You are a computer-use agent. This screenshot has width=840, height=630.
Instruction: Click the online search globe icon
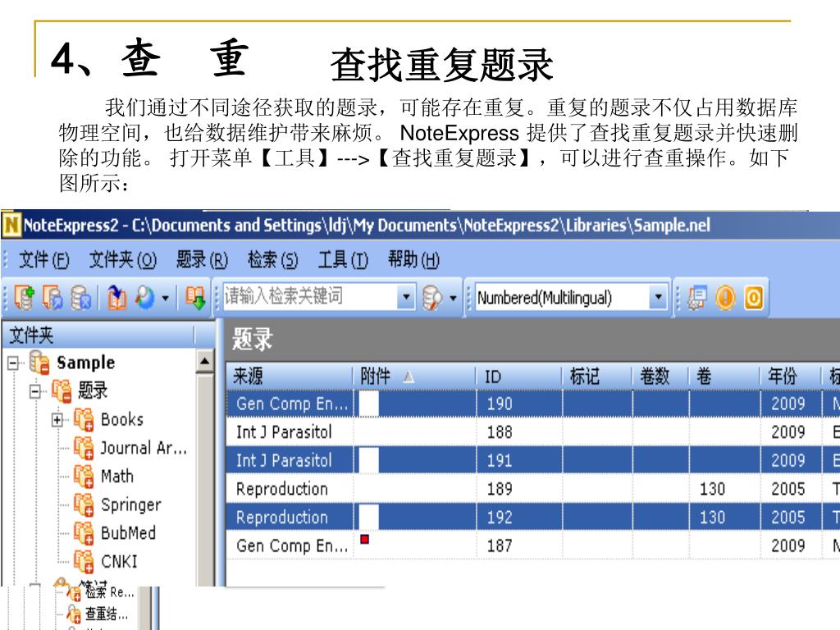[x=144, y=297]
